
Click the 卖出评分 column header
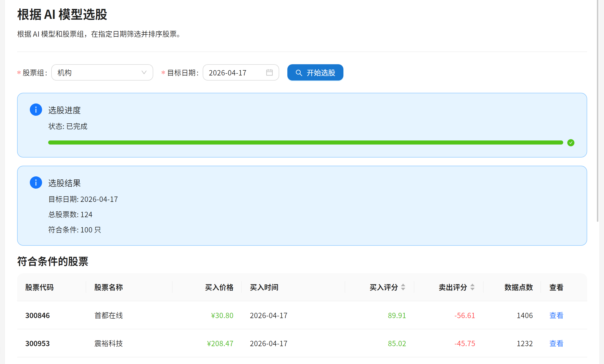pyautogui.click(x=453, y=288)
